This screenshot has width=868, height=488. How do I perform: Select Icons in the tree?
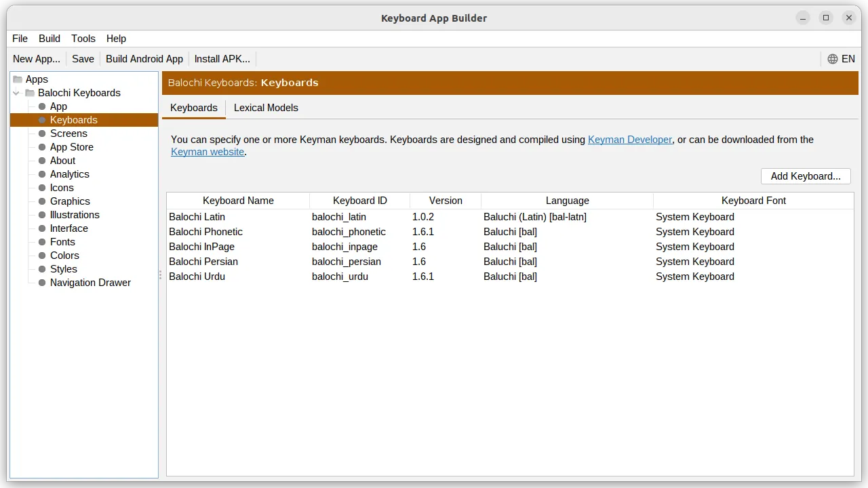pos(62,188)
